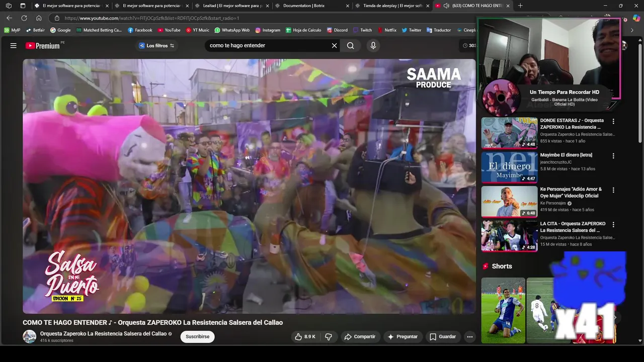Open browser tab actions menu icon
The width and height of the screenshot is (644, 362).
pos(23,6)
